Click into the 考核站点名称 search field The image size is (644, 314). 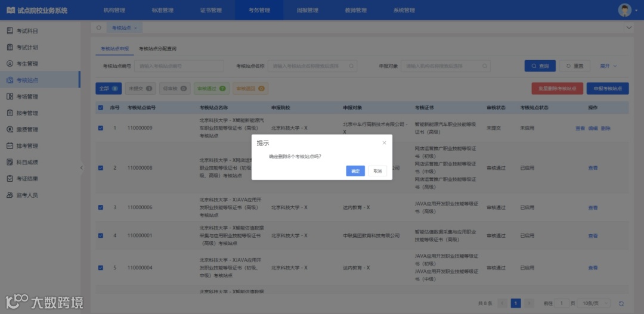point(312,66)
